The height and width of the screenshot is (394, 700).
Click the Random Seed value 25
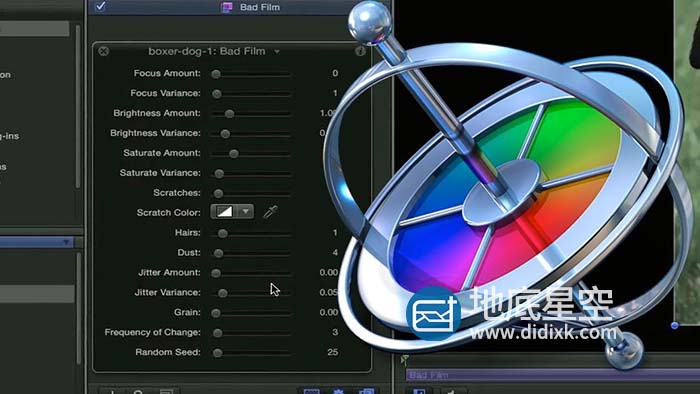332,352
